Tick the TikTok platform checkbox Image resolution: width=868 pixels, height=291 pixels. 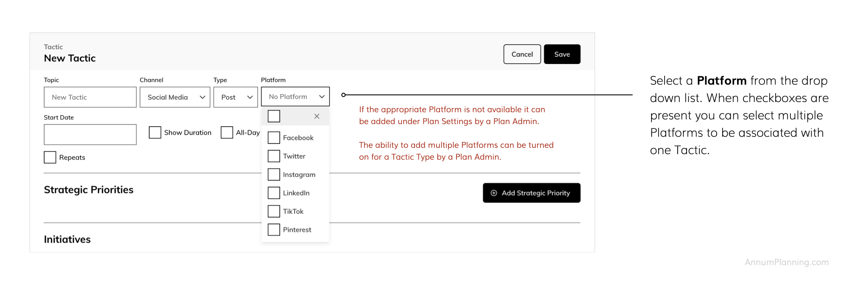tap(274, 211)
